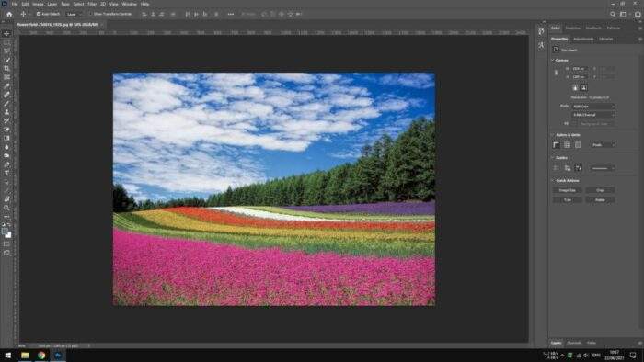
Task: Switch to the Adjustments tab
Action: click(x=583, y=39)
